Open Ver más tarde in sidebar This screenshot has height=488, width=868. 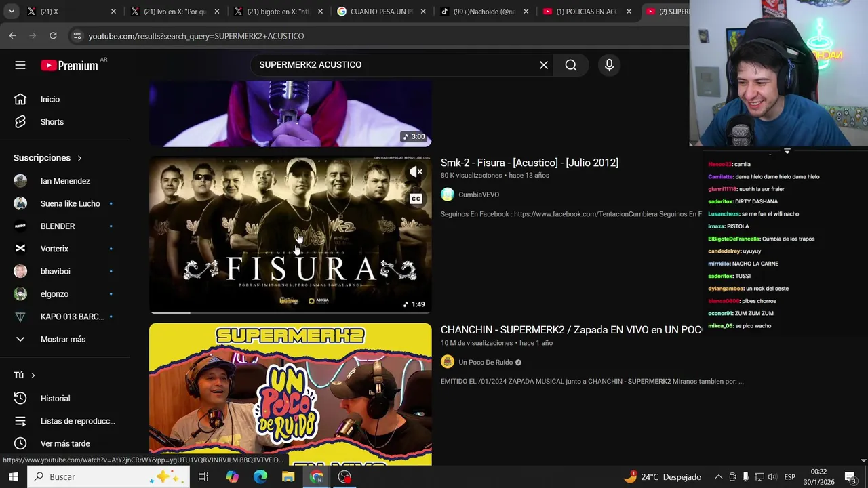65,443
